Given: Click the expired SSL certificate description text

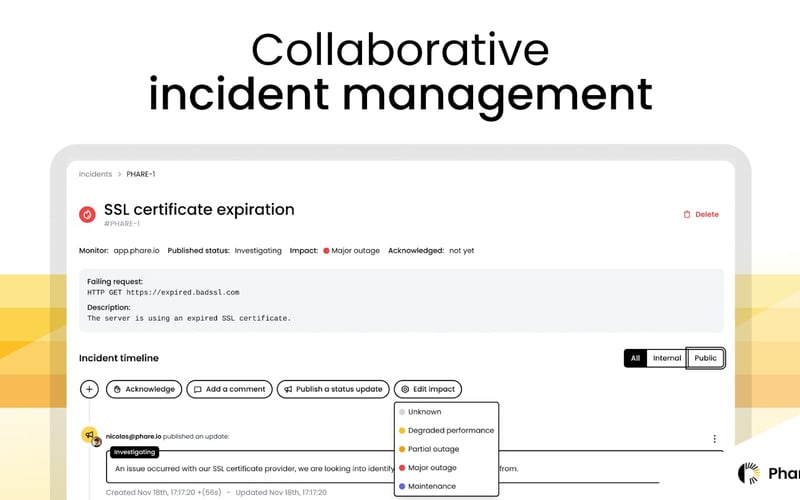Looking at the screenshot, I should [189, 318].
